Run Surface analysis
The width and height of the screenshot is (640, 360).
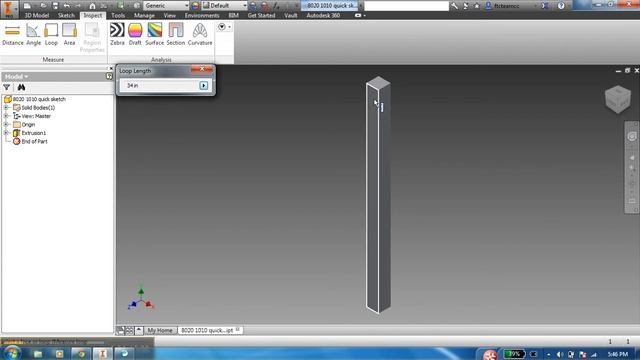click(x=154, y=34)
